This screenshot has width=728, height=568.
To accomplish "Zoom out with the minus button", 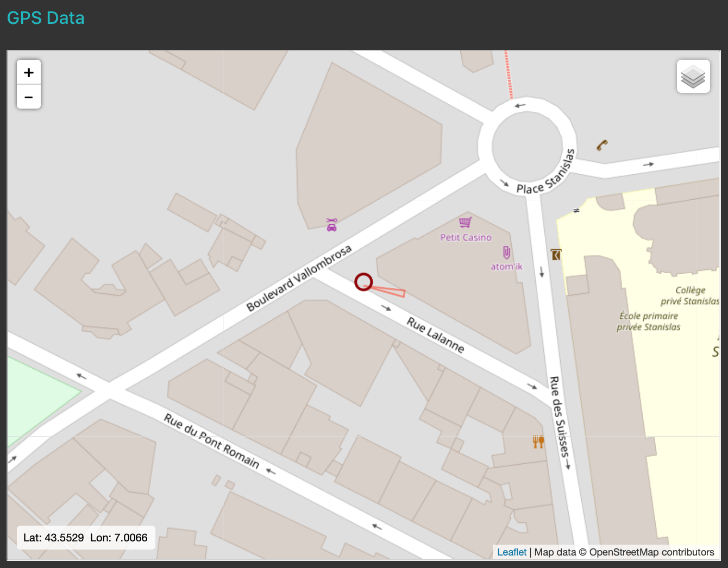I will [29, 97].
